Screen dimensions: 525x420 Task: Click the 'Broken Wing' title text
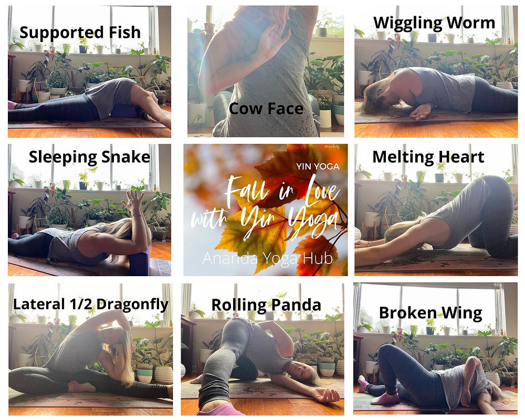pos(430,313)
